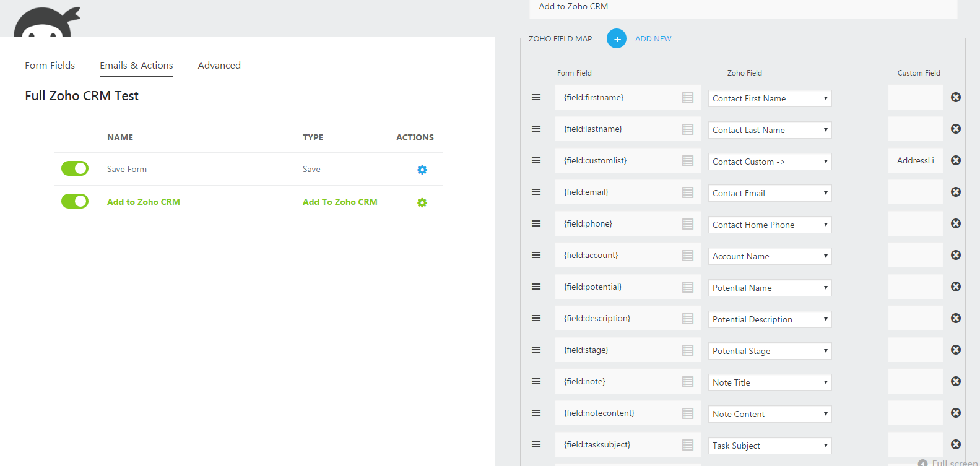
Task: Click the Ninja Forms logo
Action: click(46, 23)
